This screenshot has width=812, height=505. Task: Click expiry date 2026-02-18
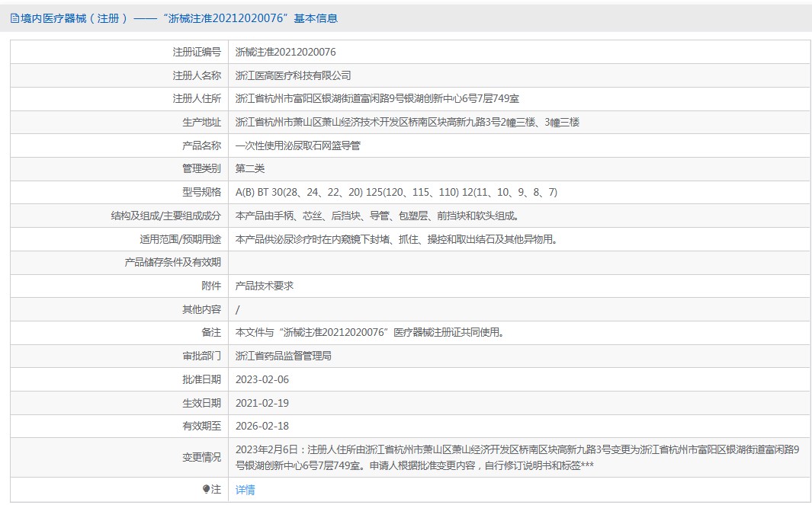coord(262,426)
